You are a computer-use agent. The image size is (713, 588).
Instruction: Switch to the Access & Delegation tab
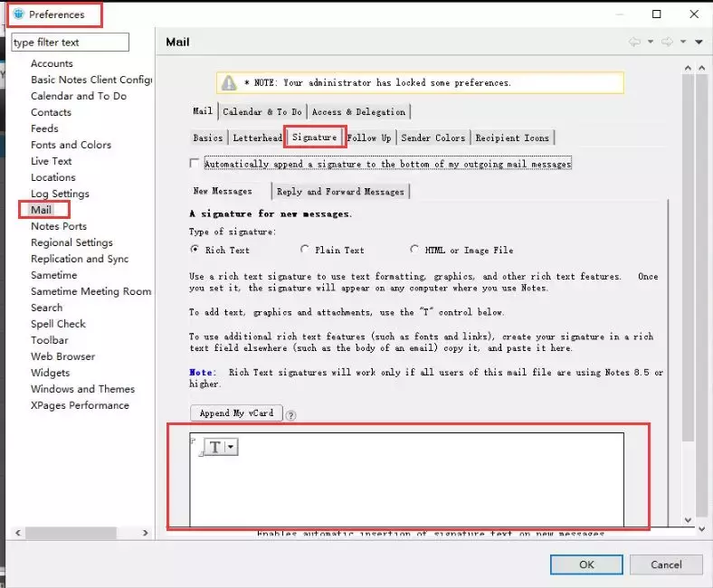click(359, 112)
